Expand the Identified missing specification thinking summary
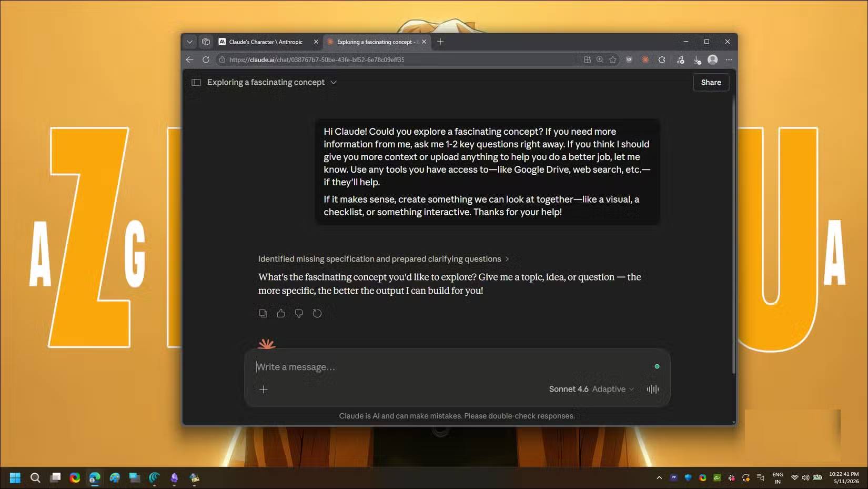868x489 pixels. click(x=383, y=259)
